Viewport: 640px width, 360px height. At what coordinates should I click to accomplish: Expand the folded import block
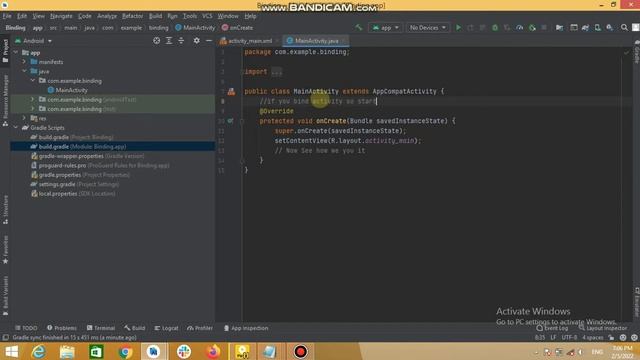(277, 72)
